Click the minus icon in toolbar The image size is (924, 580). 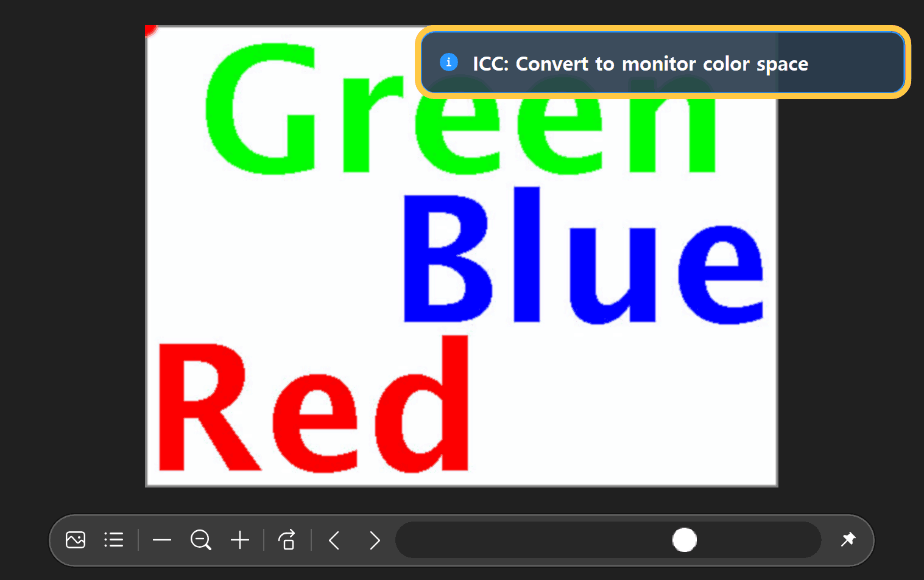pyautogui.click(x=162, y=540)
